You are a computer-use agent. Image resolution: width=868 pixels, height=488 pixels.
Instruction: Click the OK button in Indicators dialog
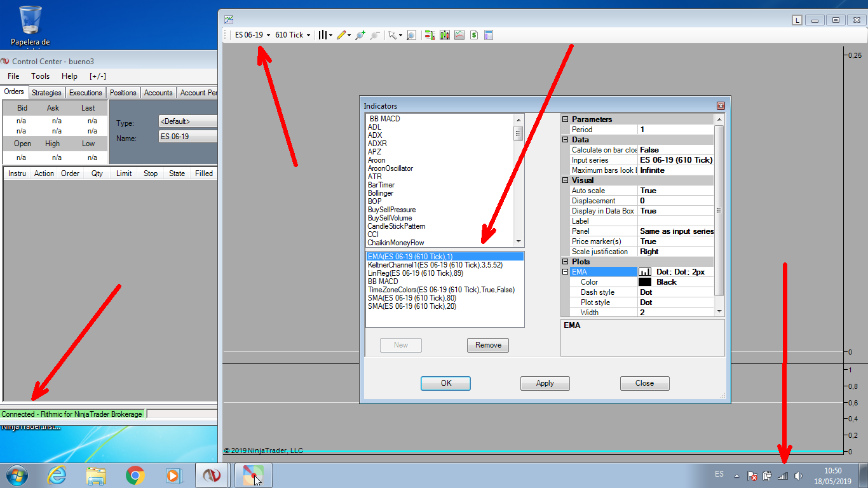point(445,383)
